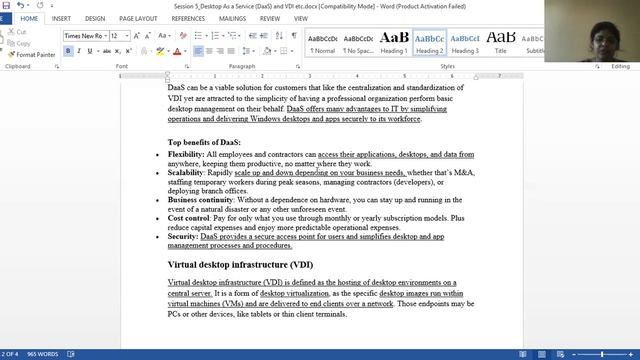Apply the Heading 2 style
The width and height of the screenshot is (640, 360).
[429, 42]
